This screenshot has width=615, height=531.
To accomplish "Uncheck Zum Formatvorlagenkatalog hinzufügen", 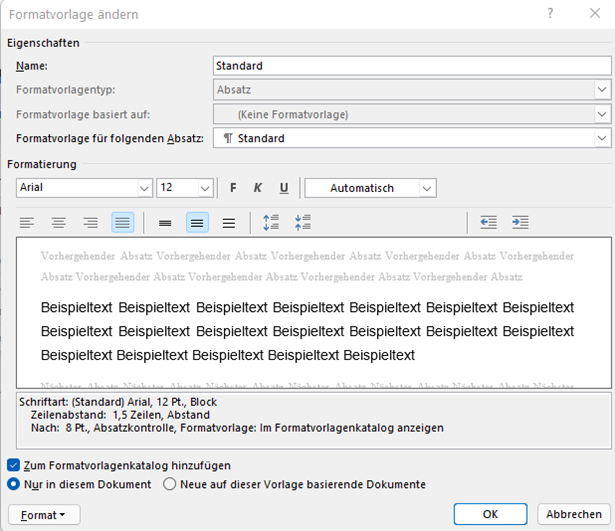I will (x=14, y=465).
